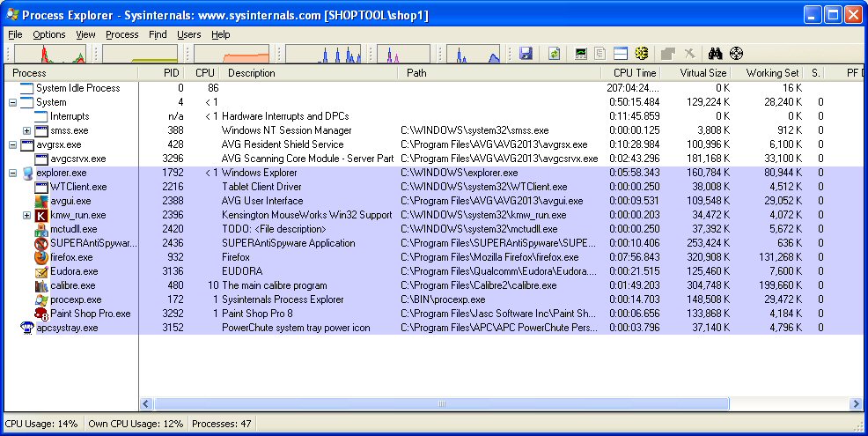Open the File menu
This screenshot has height=436, width=868.
tap(15, 34)
